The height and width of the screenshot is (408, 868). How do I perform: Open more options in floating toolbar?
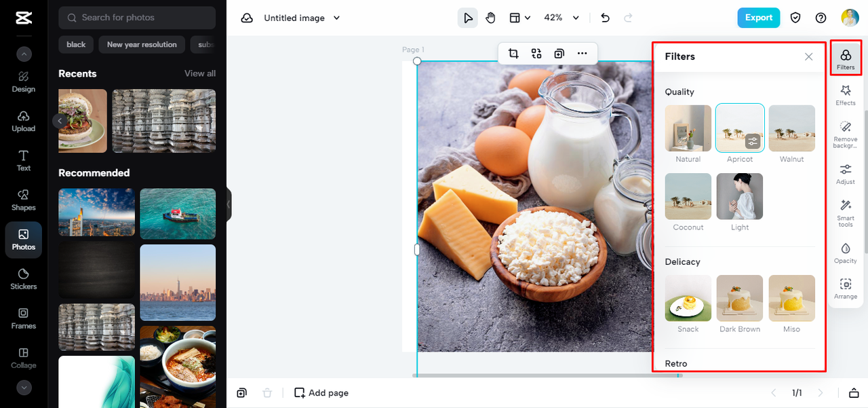(582, 54)
